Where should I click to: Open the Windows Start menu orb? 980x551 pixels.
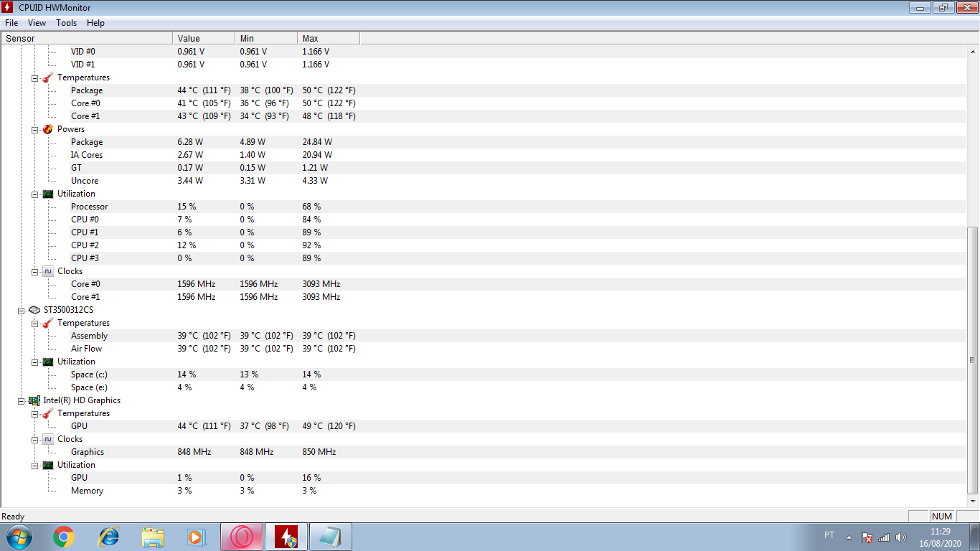[19, 537]
